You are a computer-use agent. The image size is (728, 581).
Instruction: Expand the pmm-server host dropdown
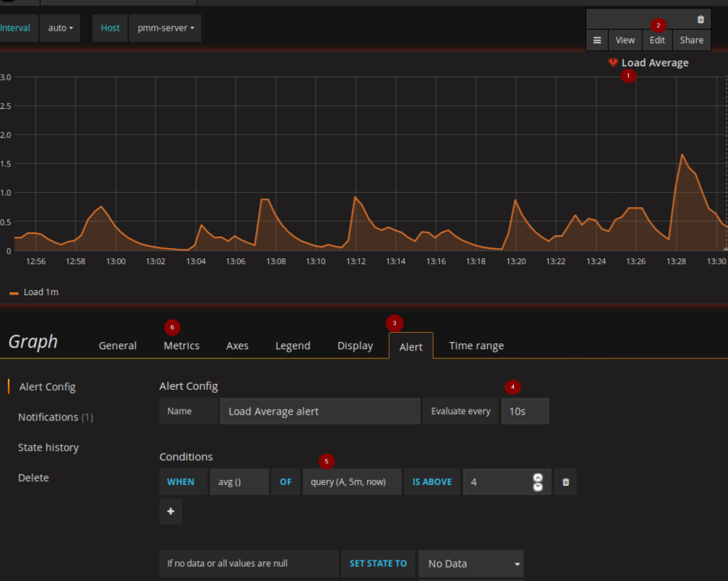(164, 28)
